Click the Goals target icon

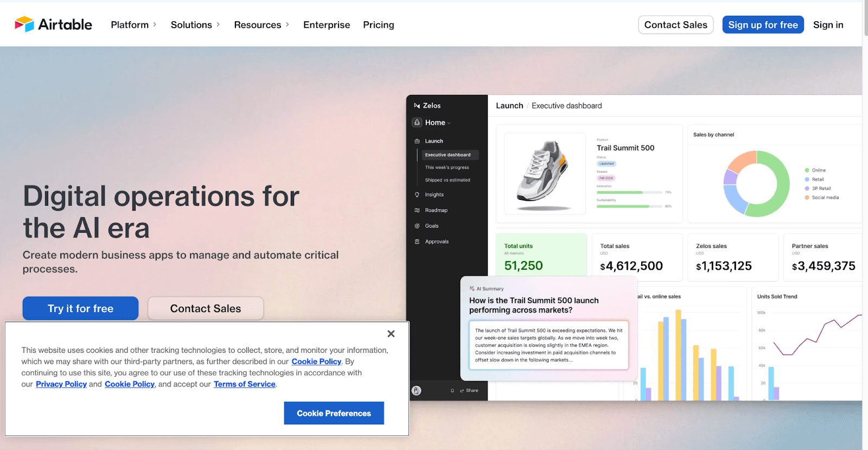(417, 226)
